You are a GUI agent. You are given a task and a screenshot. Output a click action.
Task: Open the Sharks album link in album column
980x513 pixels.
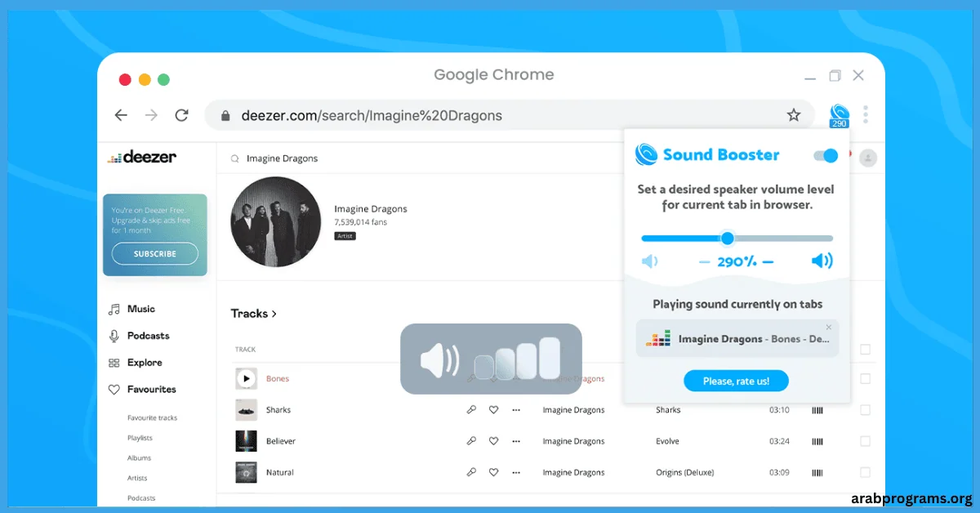[x=668, y=410]
